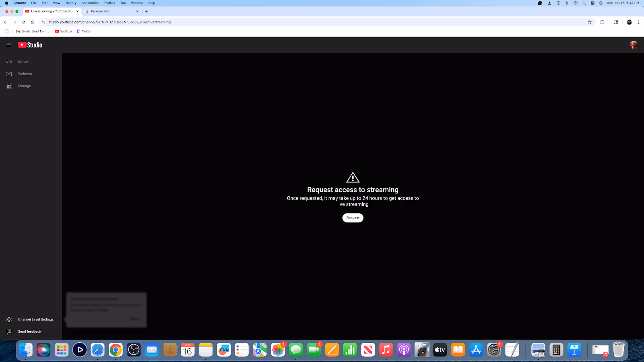This screenshot has height=362, width=644.
Task: Open the Chrome side panel icon
Action: point(615,22)
